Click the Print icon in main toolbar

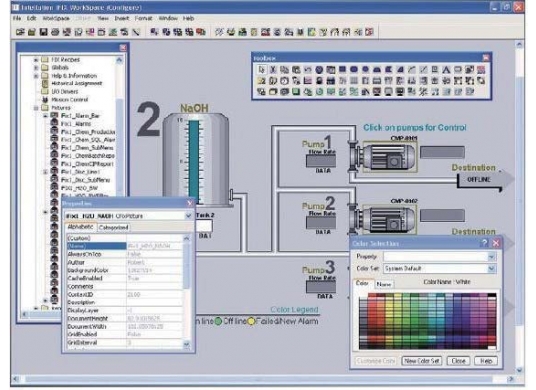pos(55,32)
